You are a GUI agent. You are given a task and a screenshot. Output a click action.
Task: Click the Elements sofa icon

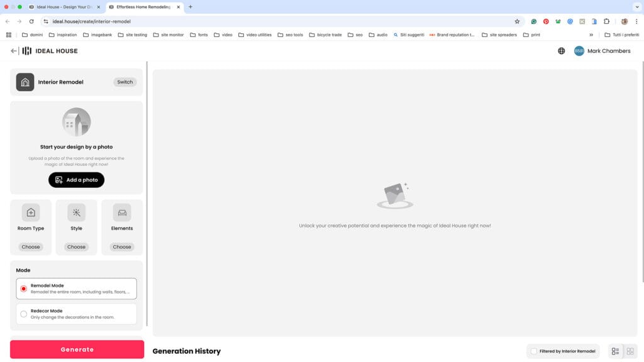(122, 212)
